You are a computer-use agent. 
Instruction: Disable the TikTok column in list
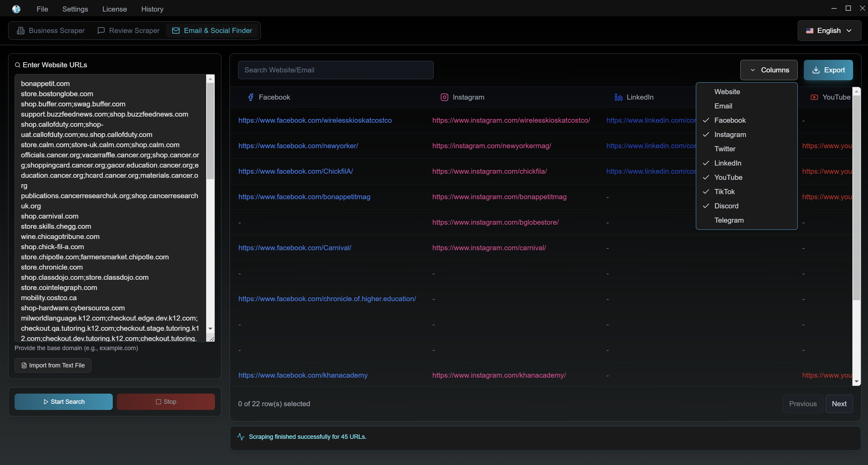click(724, 192)
